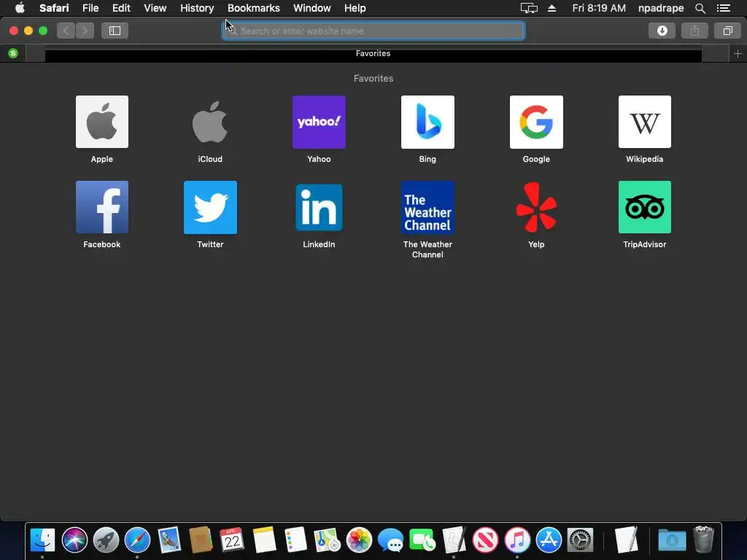Open Photos from the Dock

359,540
